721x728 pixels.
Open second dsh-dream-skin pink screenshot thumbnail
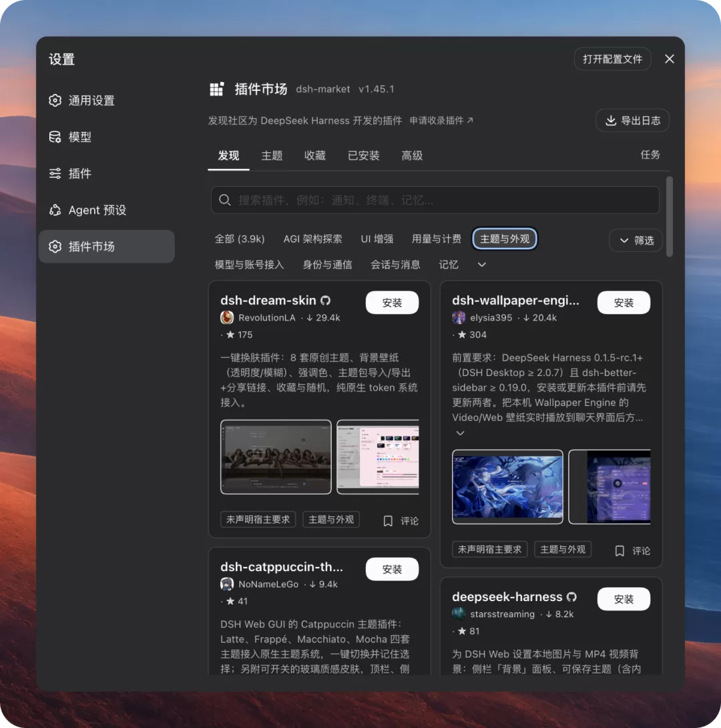(378, 457)
